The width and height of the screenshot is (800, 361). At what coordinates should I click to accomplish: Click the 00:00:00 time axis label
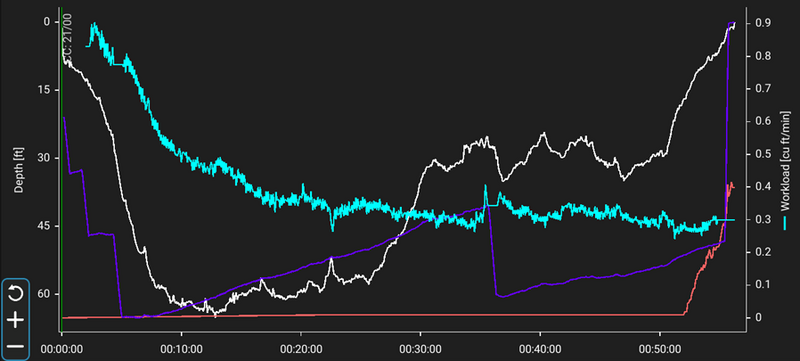pos(62,349)
